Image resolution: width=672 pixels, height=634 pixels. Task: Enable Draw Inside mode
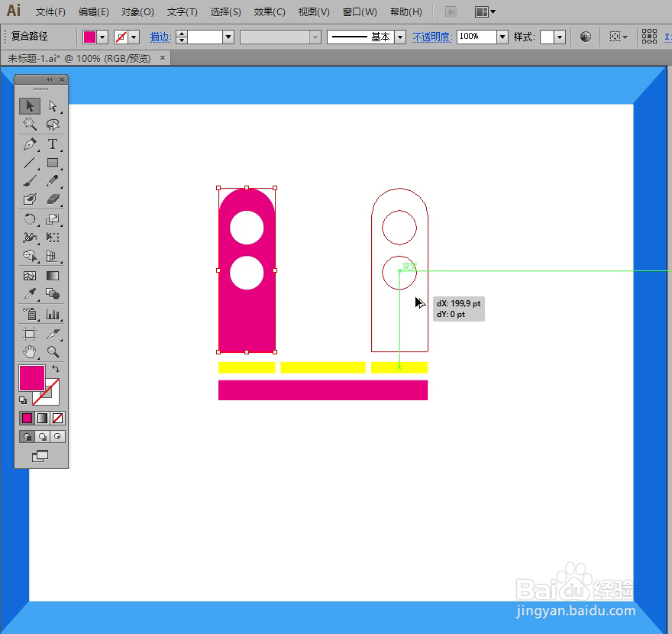57,437
